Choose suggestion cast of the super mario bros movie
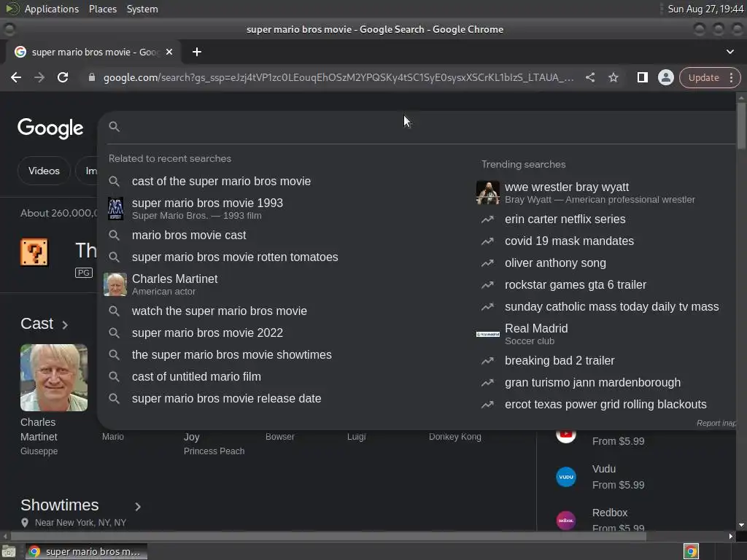This screenshot has height=560, width=747. (221, 182)
